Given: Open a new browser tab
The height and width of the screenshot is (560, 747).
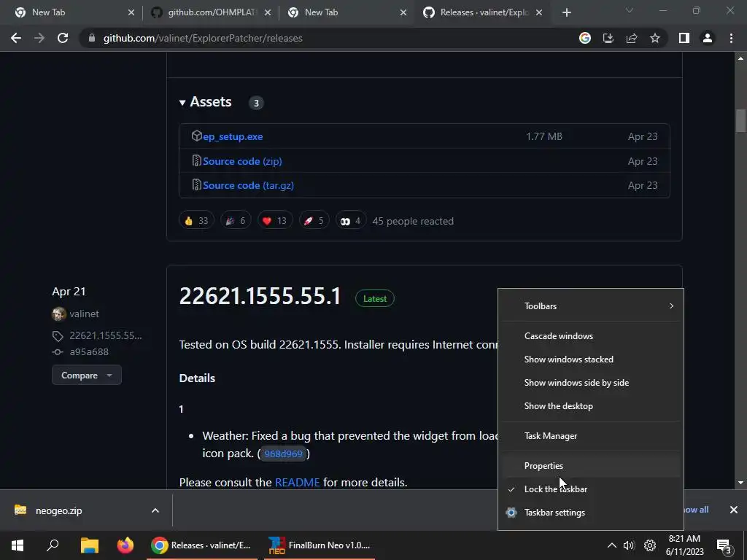Looking at the screenshot, I should [566, 12].
